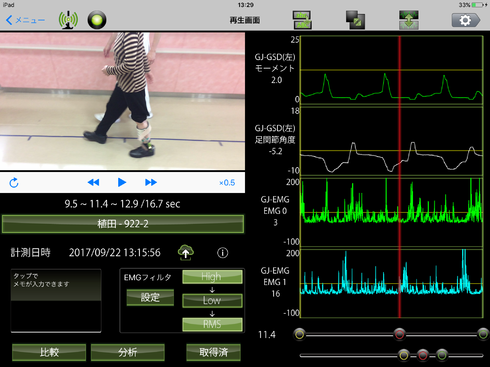
Task: Open 比較 comparison view
Action: pos(49,352)
